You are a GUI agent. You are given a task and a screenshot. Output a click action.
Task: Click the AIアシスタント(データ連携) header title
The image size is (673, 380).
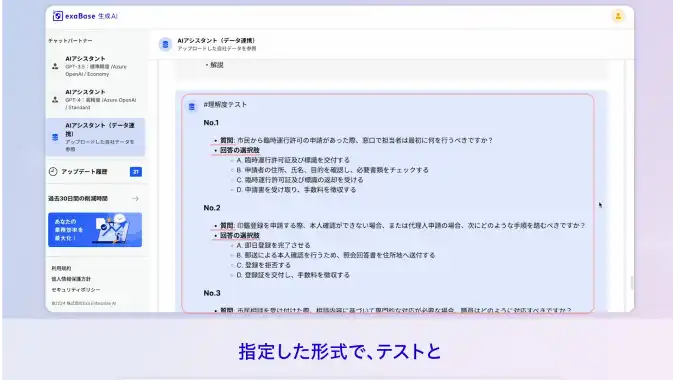(216, 40)
